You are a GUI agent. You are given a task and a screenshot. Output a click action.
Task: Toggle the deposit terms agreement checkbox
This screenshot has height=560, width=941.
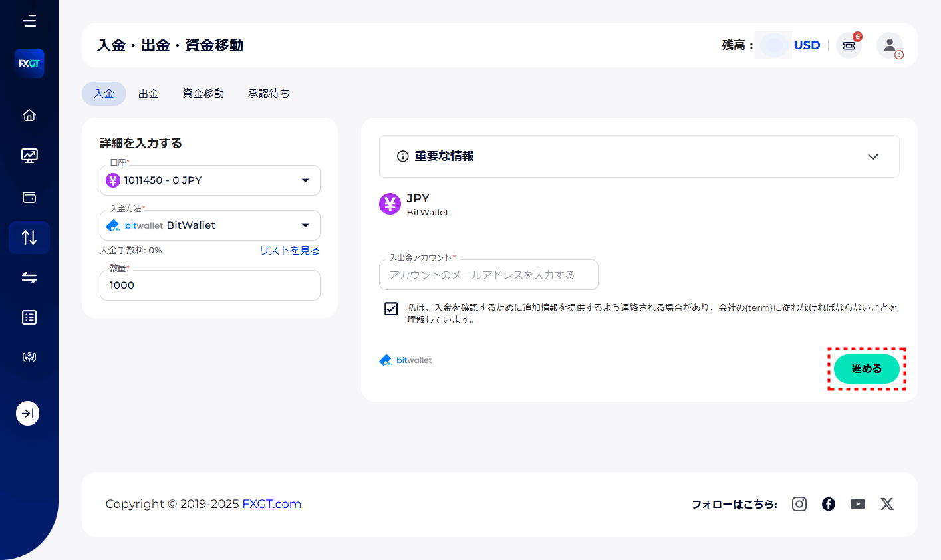click(x=391, y=309)
